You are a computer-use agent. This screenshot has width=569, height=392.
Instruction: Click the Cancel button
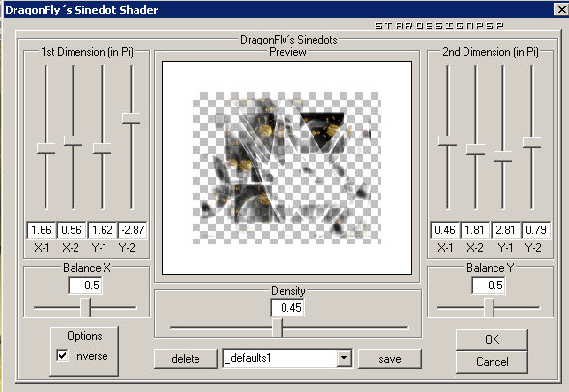tap(492, 362)
